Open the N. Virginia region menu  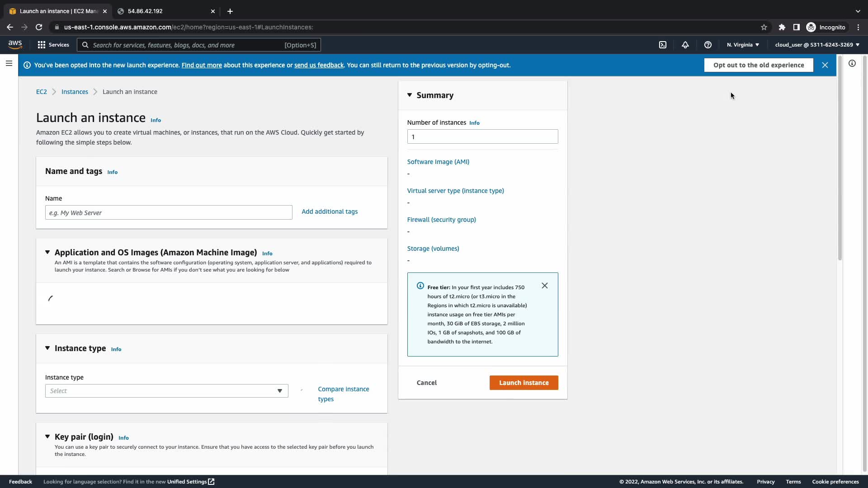tap(743, 45)
